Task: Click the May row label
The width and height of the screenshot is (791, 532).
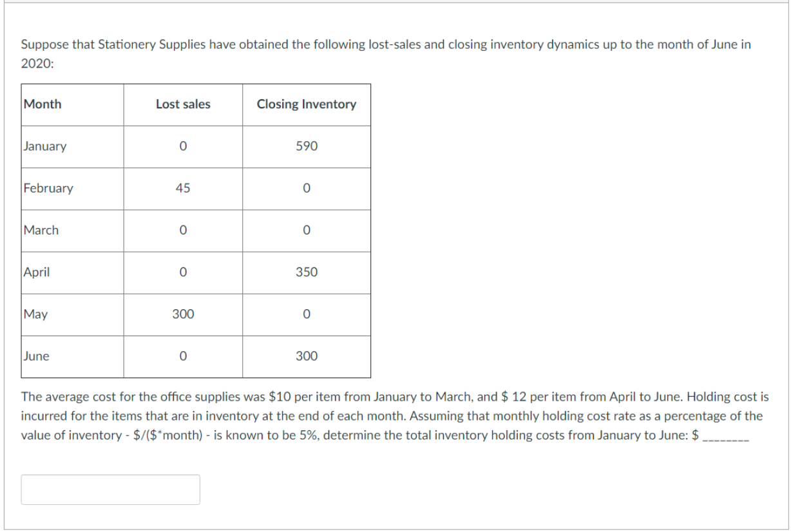Action: pos(34,314)
